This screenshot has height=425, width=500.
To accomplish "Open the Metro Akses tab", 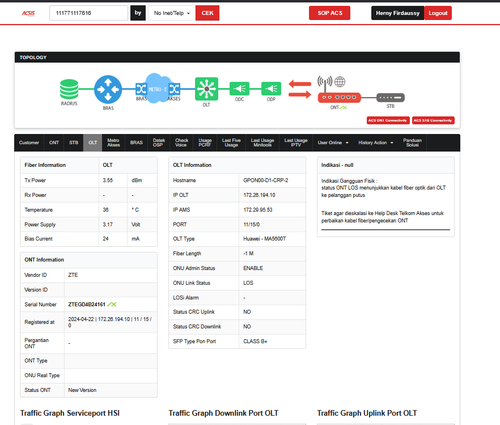I will click(113, 143).
